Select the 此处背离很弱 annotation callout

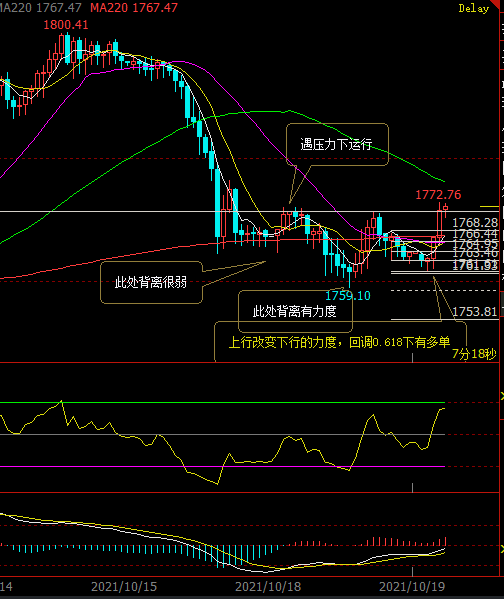tap(151, 282)
